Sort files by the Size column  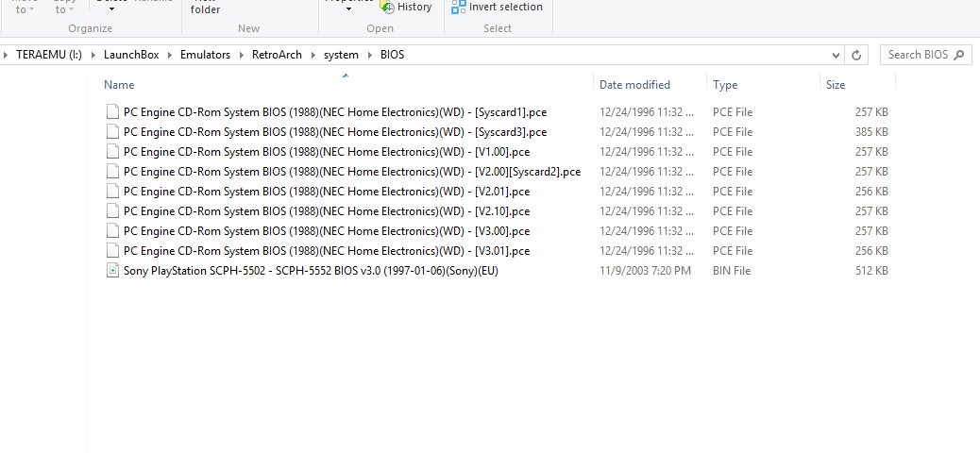pyautogui.click(x=835, y=84)
